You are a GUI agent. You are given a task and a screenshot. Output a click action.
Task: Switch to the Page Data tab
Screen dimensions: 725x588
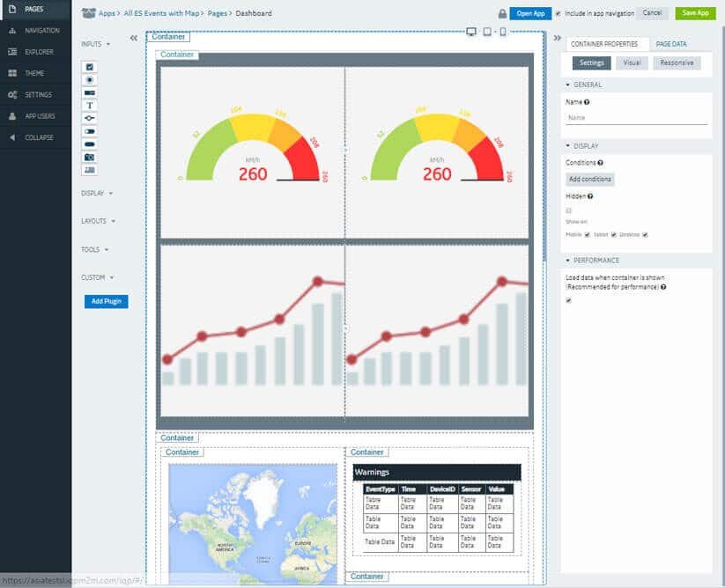pos(671,43)
